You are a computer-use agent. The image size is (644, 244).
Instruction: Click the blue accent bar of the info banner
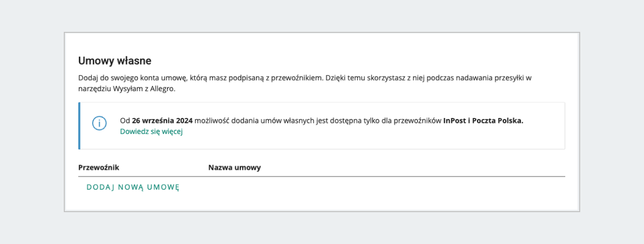tap(79, 125)
